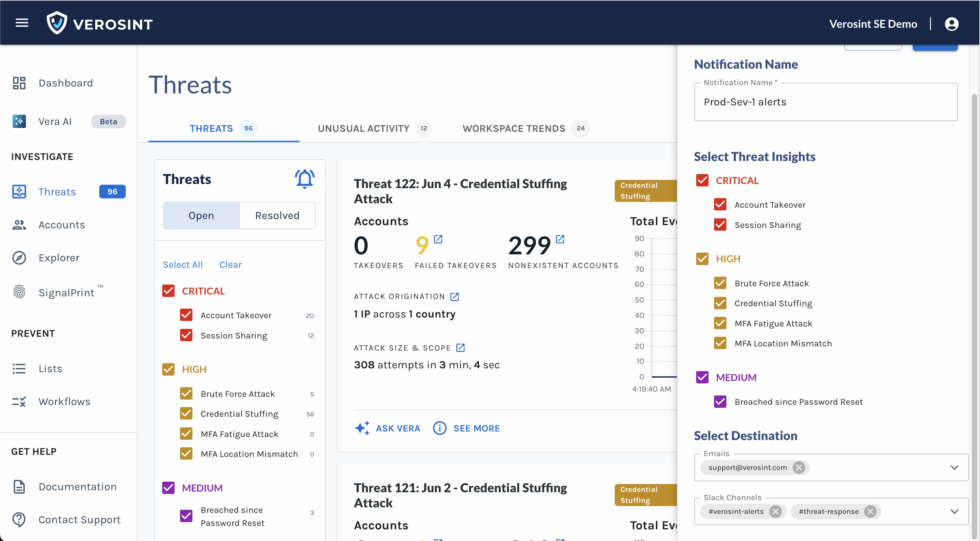
Task: Open Attack Origination external link icon
Action: coord(455,297)
